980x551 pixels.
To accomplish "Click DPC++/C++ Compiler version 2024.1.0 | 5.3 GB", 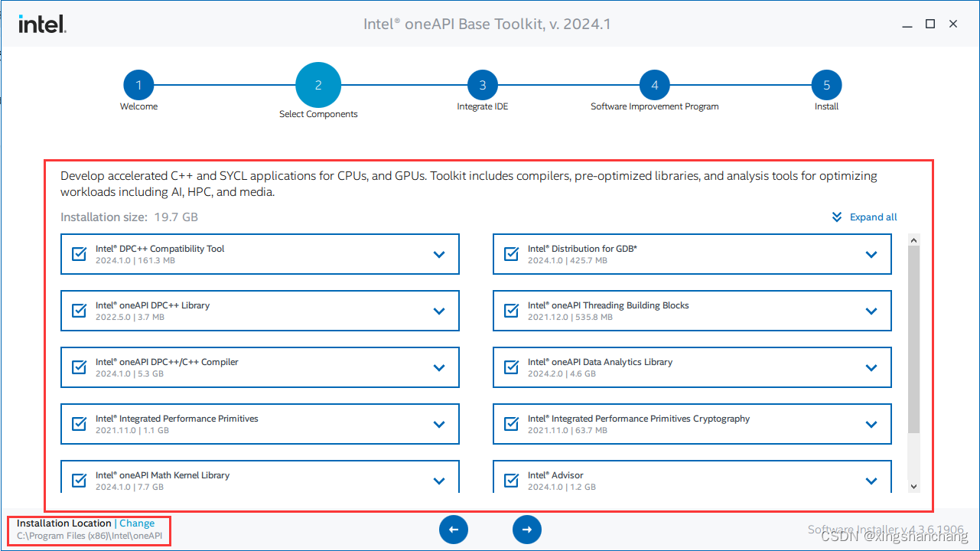I will point(129,373).
